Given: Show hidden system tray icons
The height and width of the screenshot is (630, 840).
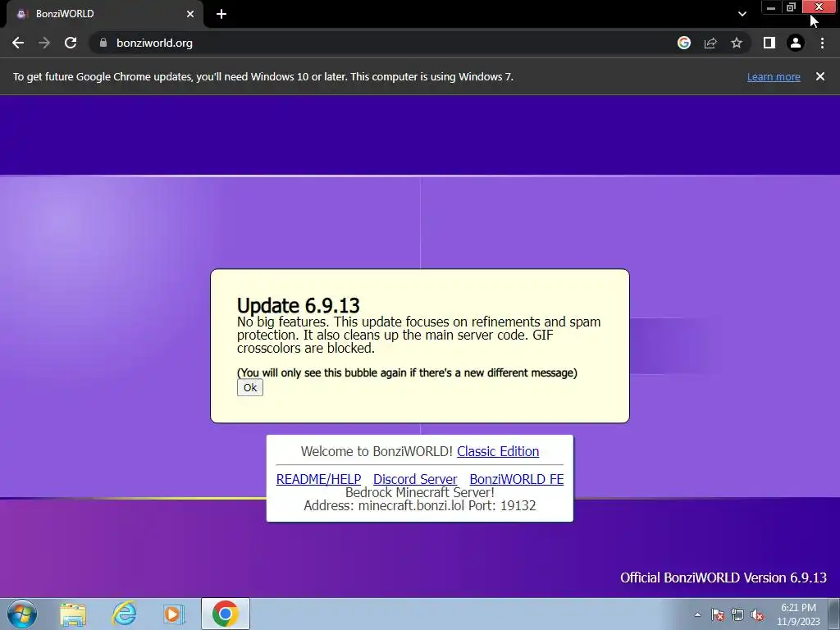Looking at the screenshot, I should pos(697,614).
